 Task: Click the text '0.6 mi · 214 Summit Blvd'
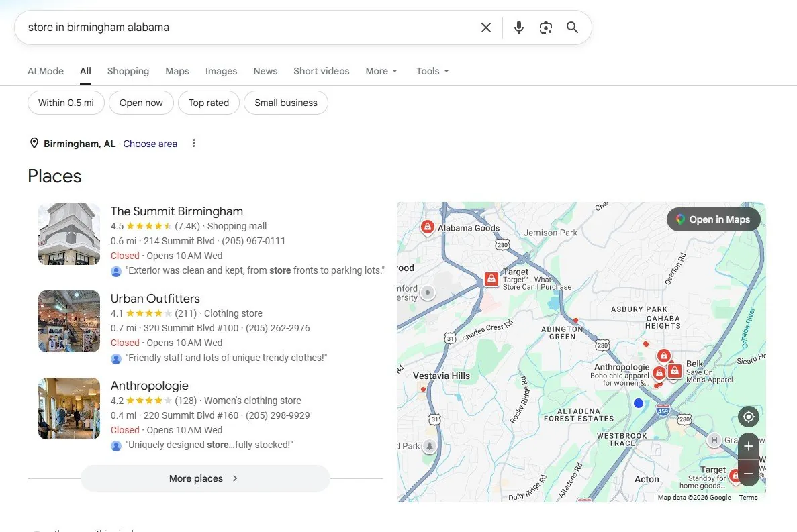point(162,241)
